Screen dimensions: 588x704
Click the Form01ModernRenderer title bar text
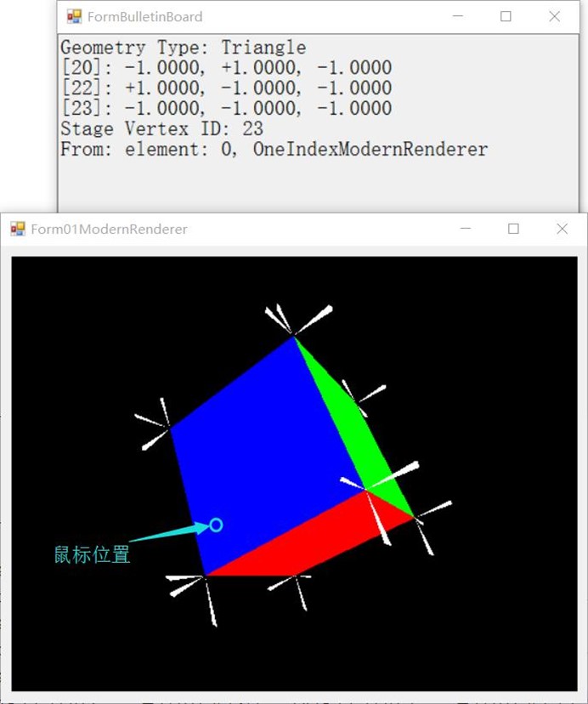(109, 230)
